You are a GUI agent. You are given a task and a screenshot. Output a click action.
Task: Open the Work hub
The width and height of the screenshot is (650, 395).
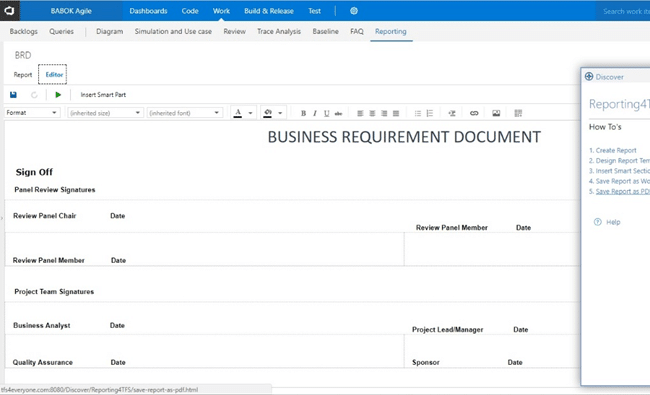[221, 11]
